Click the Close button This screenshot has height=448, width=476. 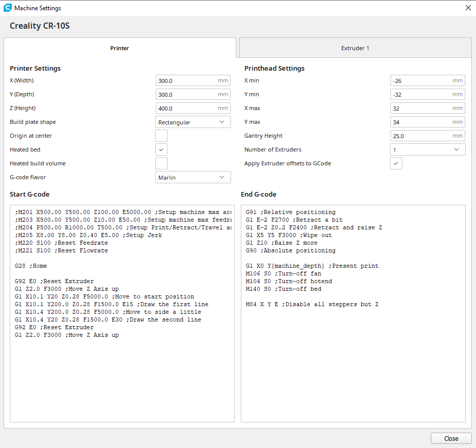coord(451,438)
